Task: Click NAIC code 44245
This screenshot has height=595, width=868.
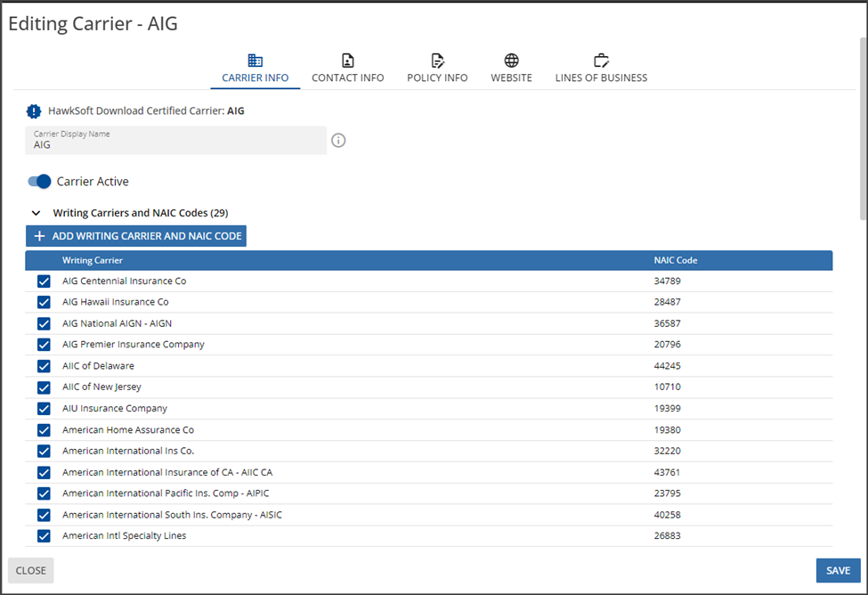Action: [x=667, y=366]
